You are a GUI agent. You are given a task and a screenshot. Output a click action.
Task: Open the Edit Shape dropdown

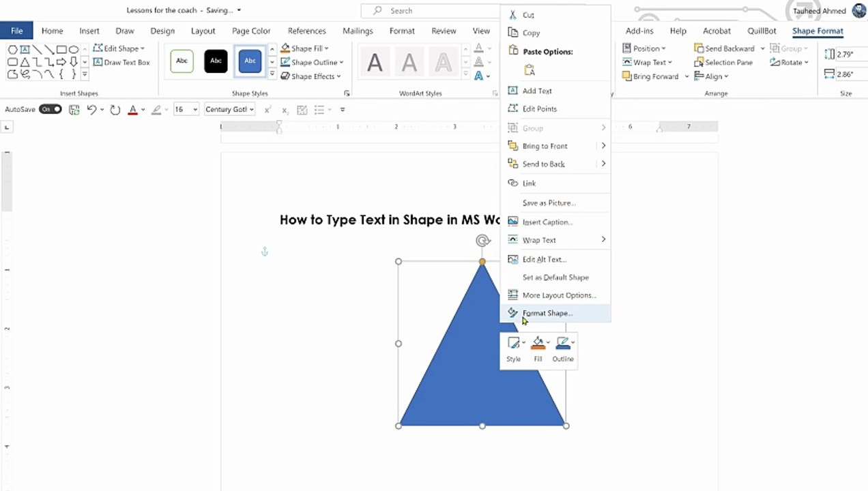pyautogui.click(x=119, y=48)
